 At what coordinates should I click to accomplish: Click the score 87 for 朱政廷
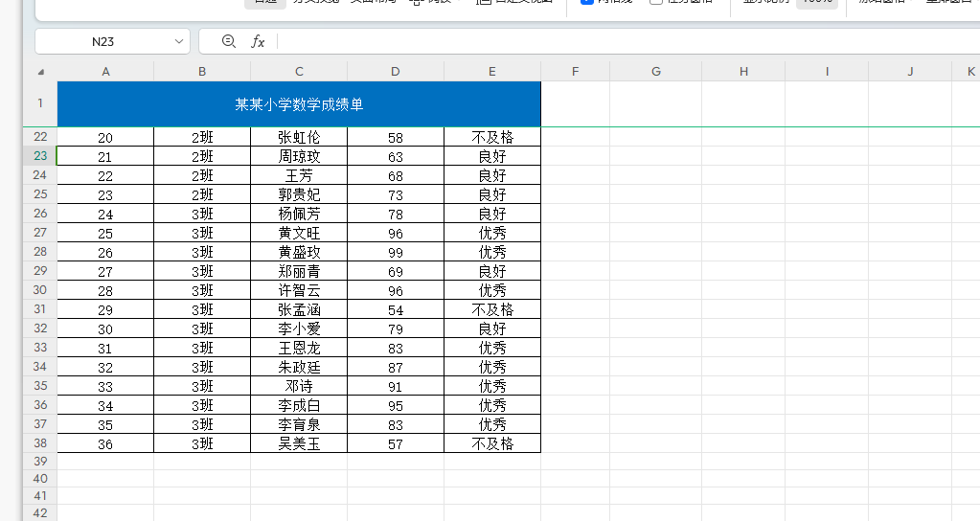click(396, 367)
